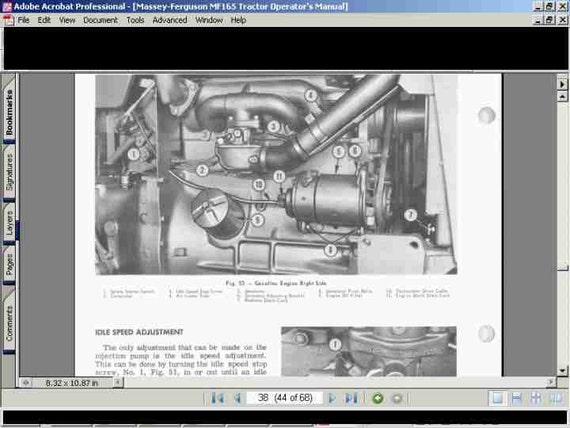Go back to previous view green button
Image resolution: width=570 pixels, height=428 pixels.
click(378, 399)
